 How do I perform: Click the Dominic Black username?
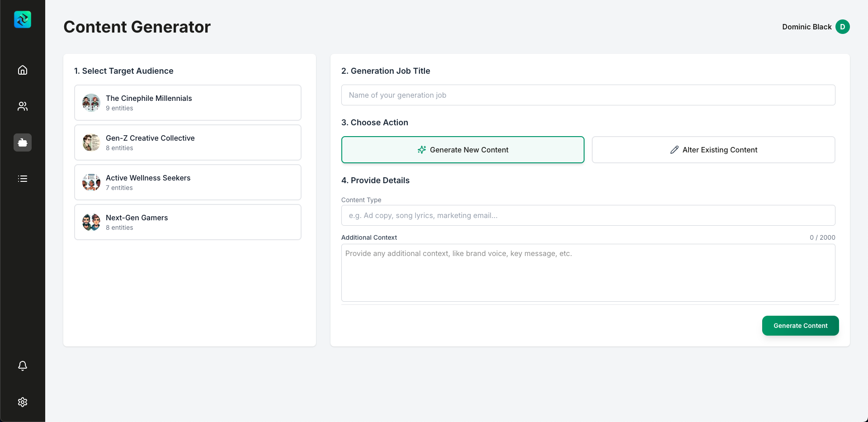click(807, 27)
